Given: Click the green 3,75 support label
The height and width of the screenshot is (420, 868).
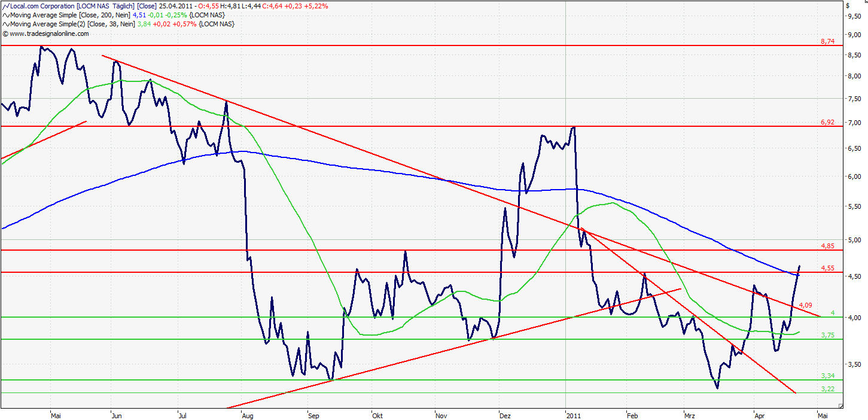Looking at the screenshot, I should 827,336.
